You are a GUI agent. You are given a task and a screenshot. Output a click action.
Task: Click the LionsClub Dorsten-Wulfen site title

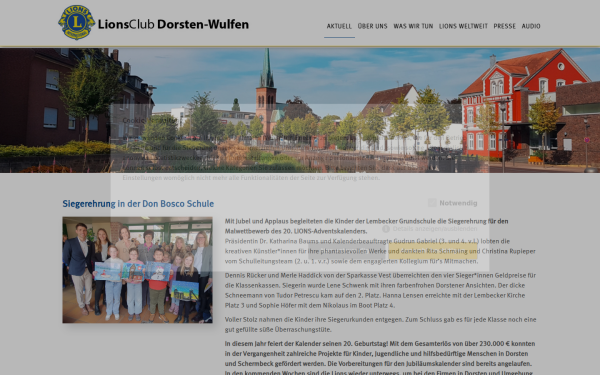tap(173, 24)
